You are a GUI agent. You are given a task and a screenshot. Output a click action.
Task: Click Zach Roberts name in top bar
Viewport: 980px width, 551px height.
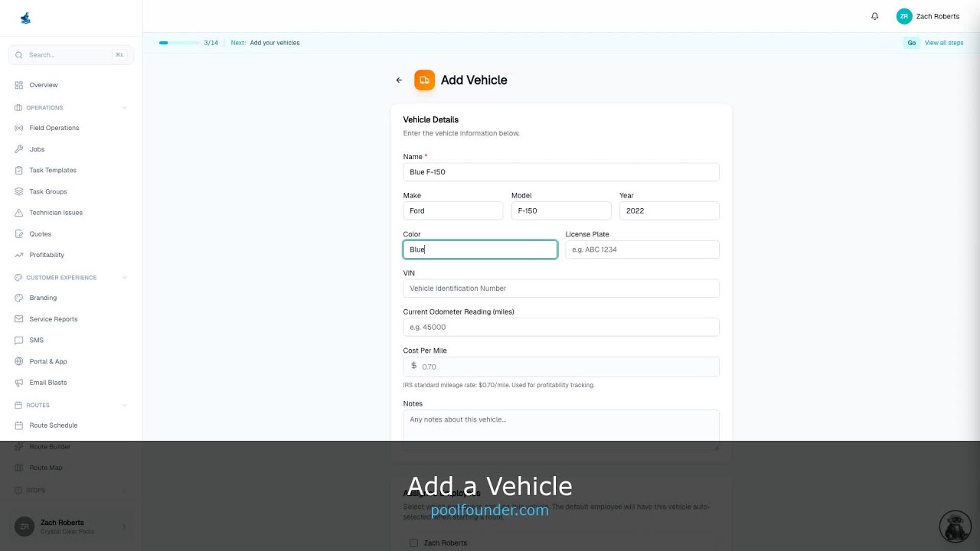click(937, 16)
